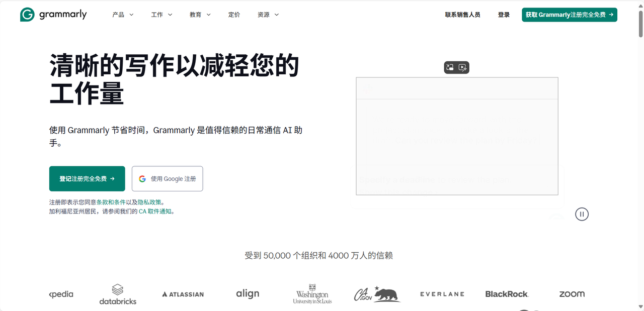Viewport: 644px width, 311px height.
Task: Expand the 产品 dropdown menu
Action: (x=123, y=15)
